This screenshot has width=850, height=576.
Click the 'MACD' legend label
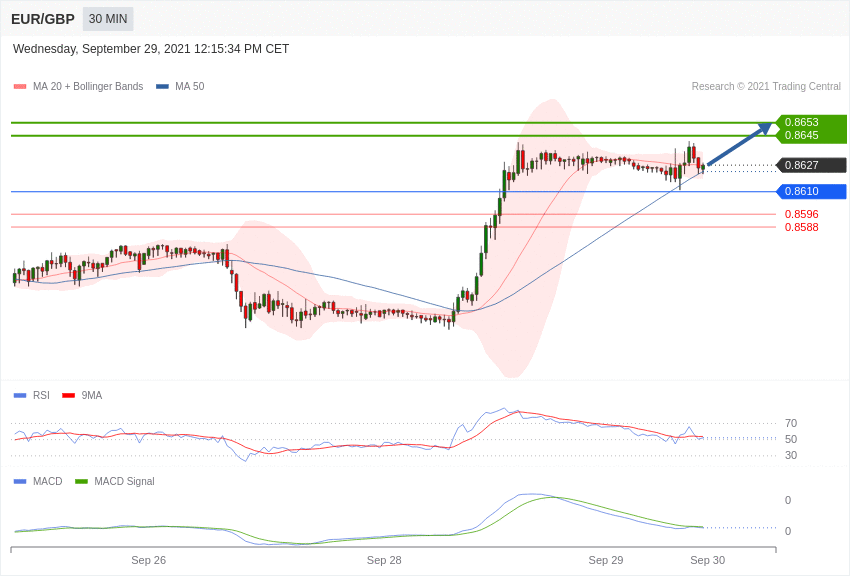click(48, 482)
